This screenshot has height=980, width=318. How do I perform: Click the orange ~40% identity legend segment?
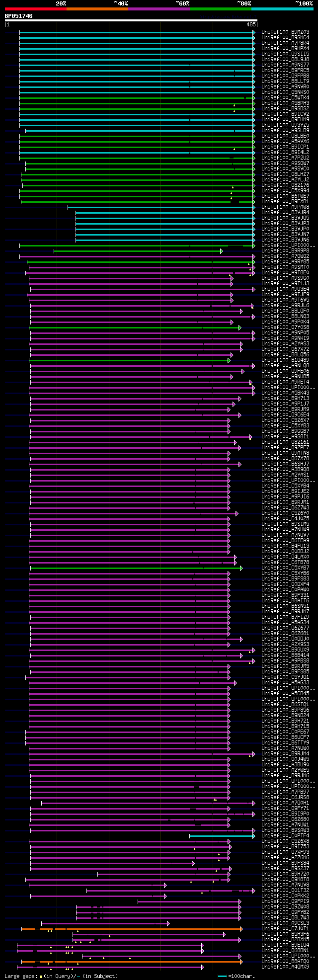[x=97, y=9]
